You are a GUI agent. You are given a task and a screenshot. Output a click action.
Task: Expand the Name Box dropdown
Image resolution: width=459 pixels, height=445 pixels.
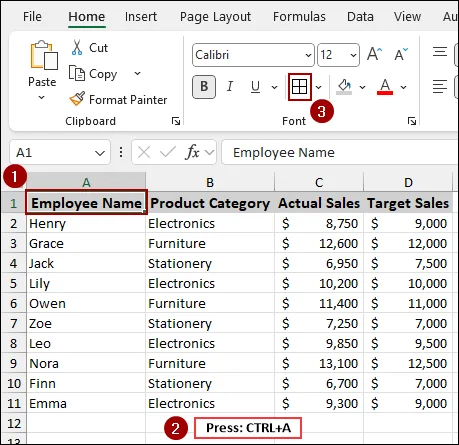[x=100, y=153]
